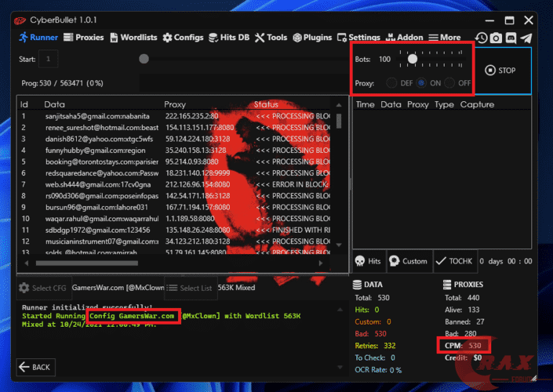The height and width of the screenshot is (392, 553).
Task: Open the Tools tab
Action: tap(271, 38)
